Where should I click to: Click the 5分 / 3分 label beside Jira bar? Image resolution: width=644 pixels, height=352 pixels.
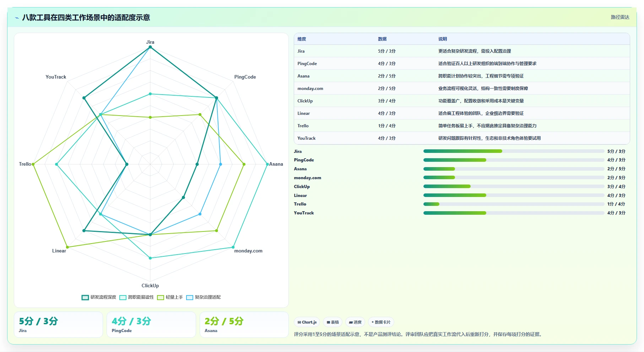click(616, 151)
